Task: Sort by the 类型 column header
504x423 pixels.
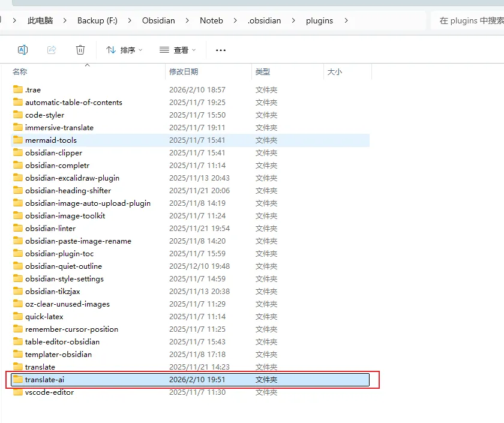Action: click(x=262, y=71)
